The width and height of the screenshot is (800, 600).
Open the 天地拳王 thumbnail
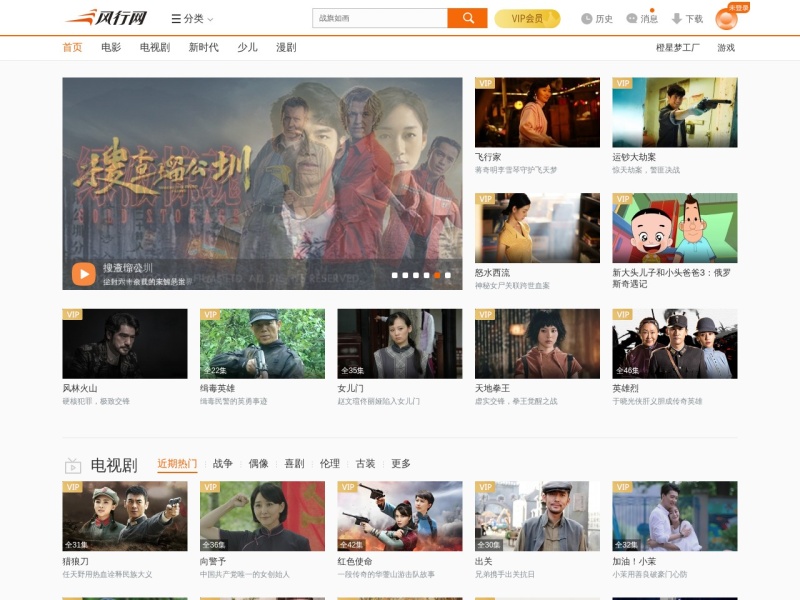tap(537, 343)
